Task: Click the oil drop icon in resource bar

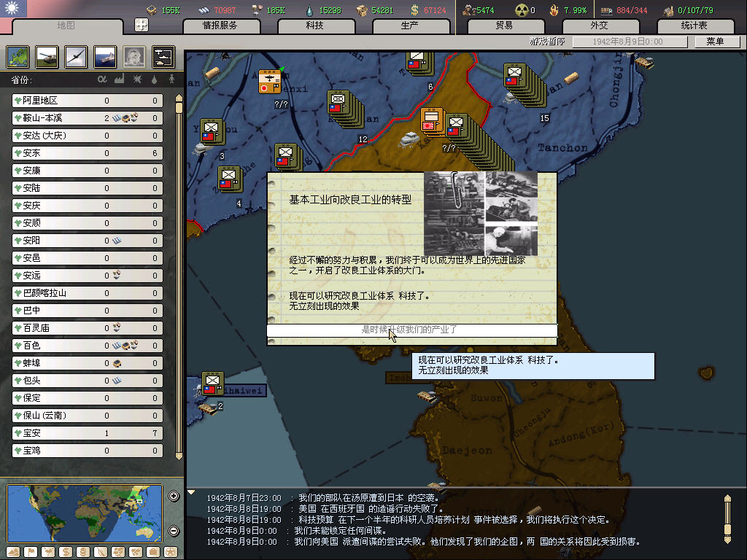Action: (309, 10)
